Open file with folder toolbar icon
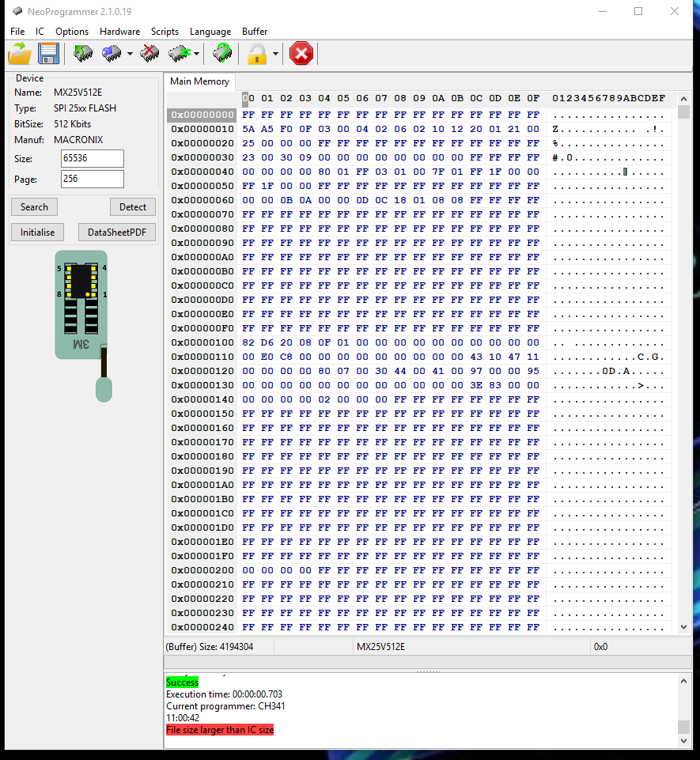700x760 pixels. tap(20, 53)
